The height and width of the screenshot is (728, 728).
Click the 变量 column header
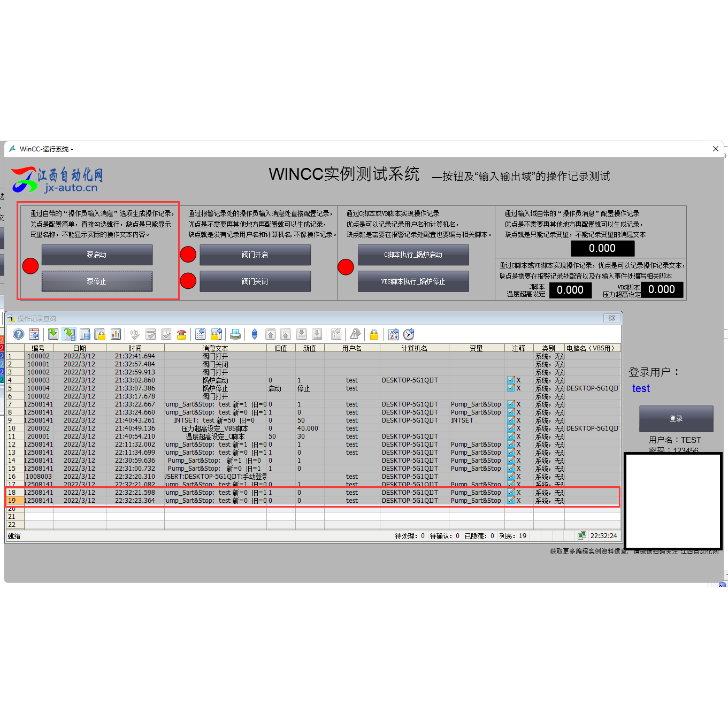click(x=477, y=348)
